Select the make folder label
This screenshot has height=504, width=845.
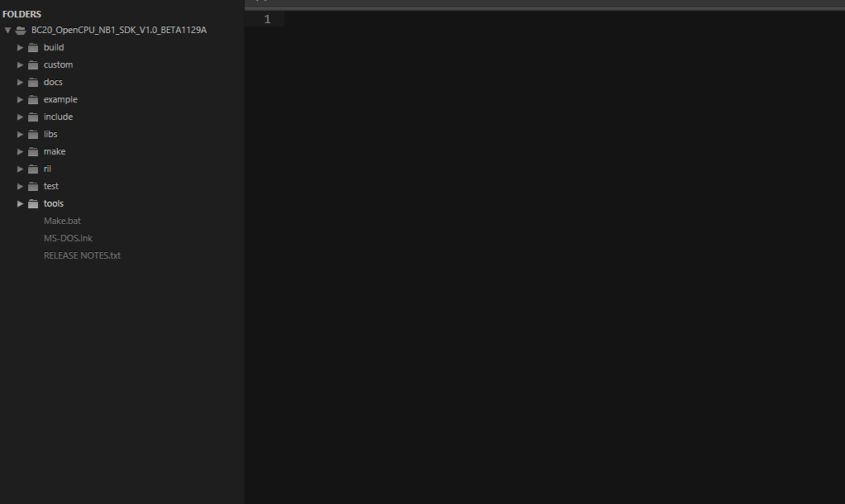(55, 151)
